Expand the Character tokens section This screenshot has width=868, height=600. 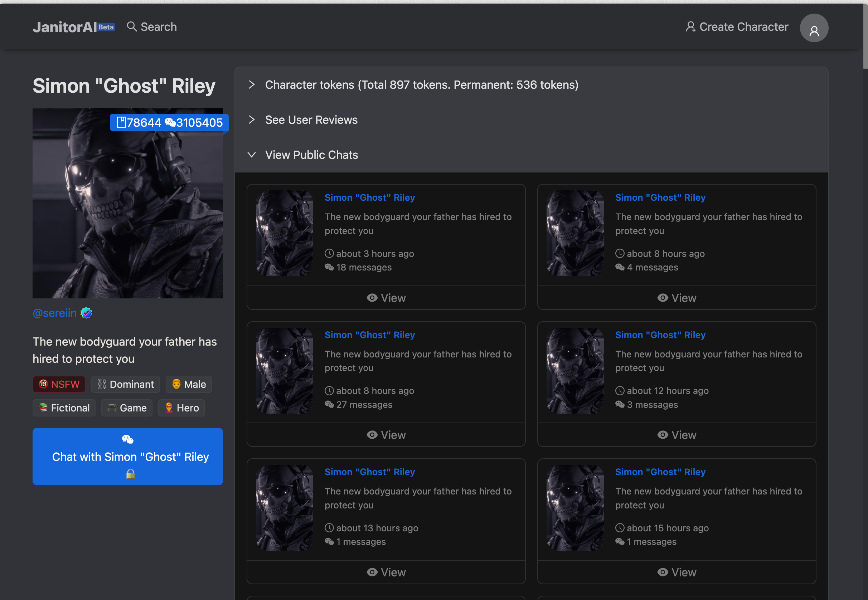tap(532, 84)
